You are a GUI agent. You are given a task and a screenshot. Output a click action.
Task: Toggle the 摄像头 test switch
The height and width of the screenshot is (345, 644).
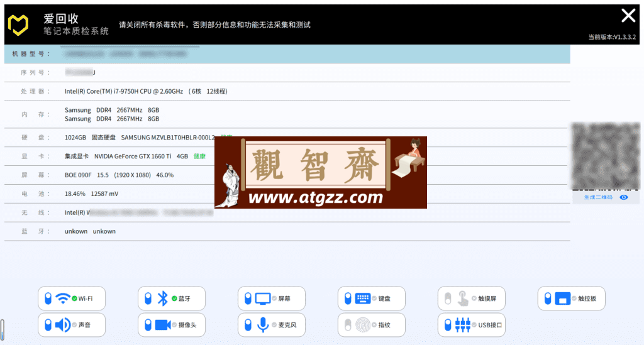tap(148, 325)
